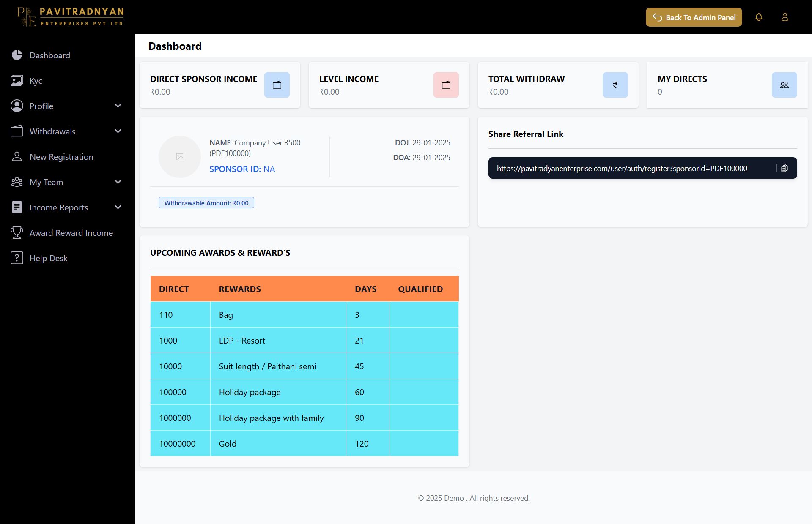This screenshot has width=812, height=524.
Task: Go to New Registration page
Action: click(x=61, y=157)
